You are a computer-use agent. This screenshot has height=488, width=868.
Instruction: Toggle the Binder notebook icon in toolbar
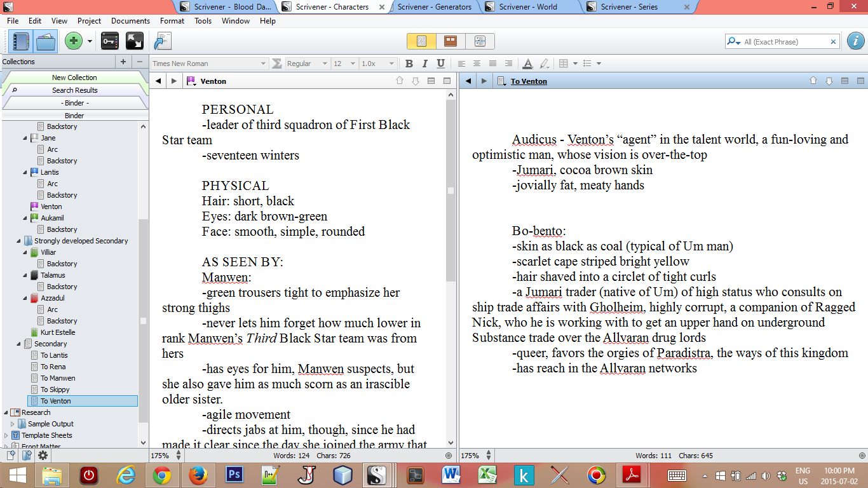(x=20, y=41)
